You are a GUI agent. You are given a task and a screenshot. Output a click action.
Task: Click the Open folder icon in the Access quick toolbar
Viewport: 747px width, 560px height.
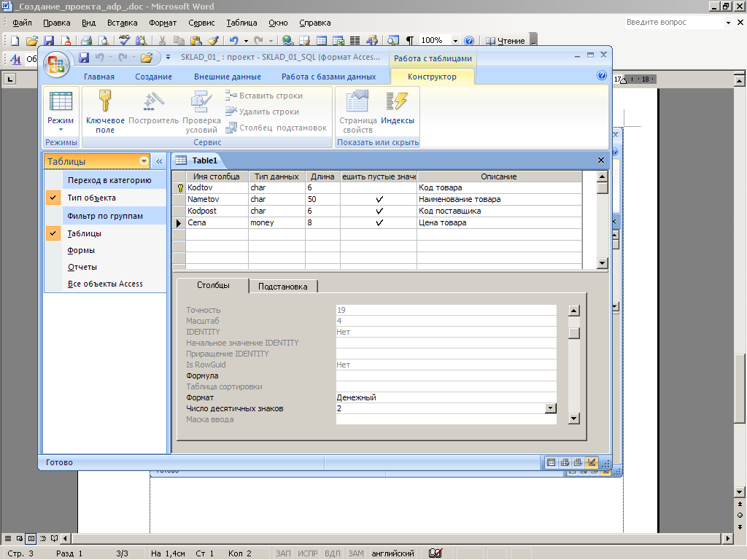146,58
